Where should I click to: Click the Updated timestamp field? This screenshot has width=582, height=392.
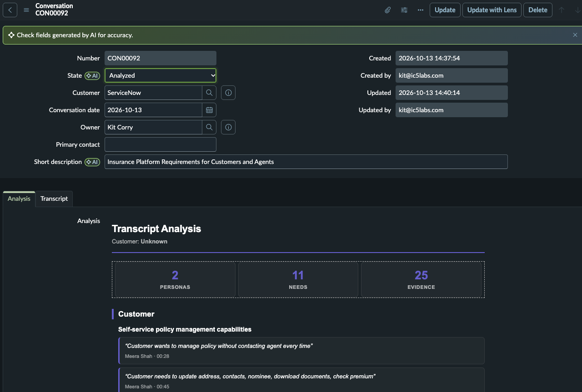452,93
